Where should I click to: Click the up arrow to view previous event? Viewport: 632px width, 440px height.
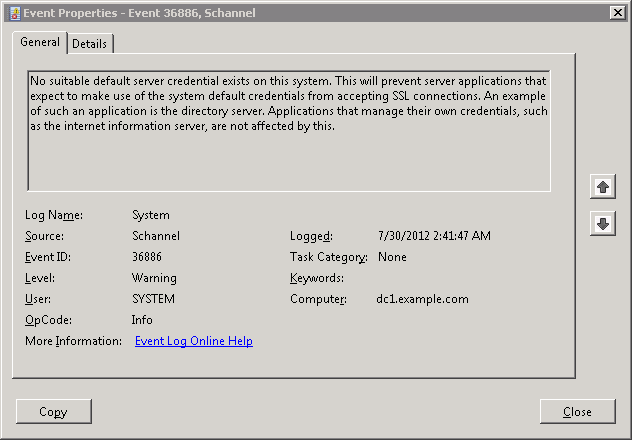point(602,187)
